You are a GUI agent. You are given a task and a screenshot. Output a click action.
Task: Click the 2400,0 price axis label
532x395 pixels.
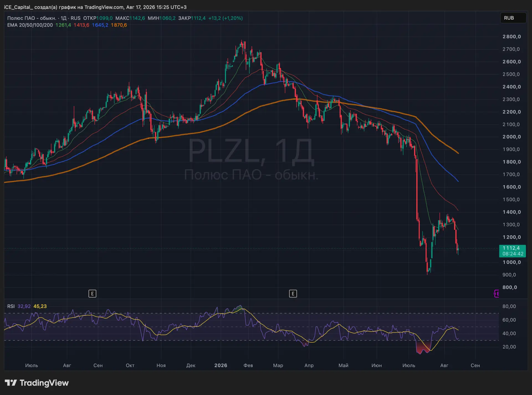511,87
